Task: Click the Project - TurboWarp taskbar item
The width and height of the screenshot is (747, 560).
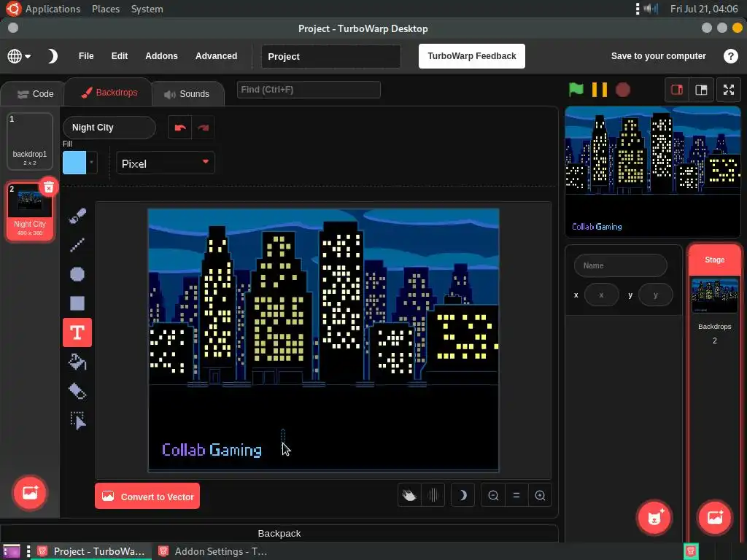Action: [91, 551]
